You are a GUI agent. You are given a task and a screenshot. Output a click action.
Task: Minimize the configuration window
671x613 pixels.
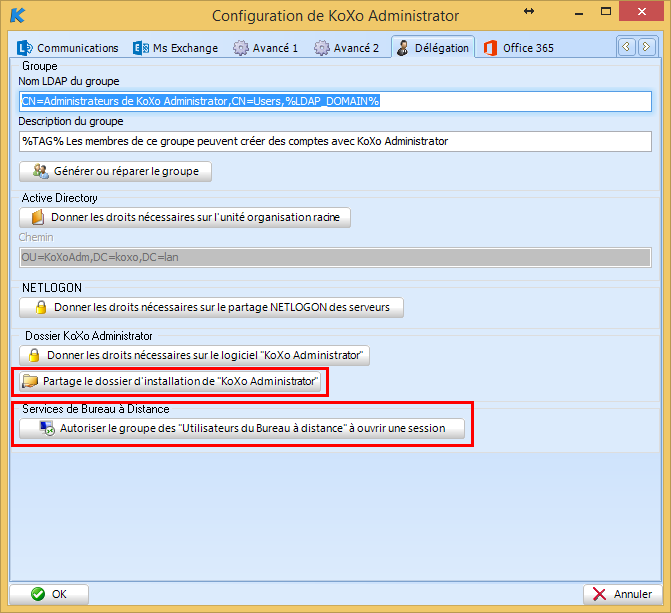(x=579, y=12)
